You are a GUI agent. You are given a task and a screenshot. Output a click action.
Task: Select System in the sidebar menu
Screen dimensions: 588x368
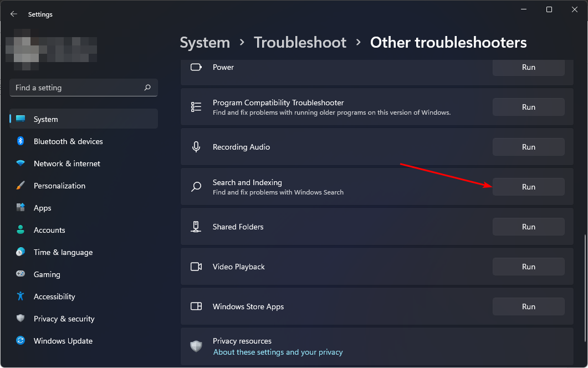84,119
